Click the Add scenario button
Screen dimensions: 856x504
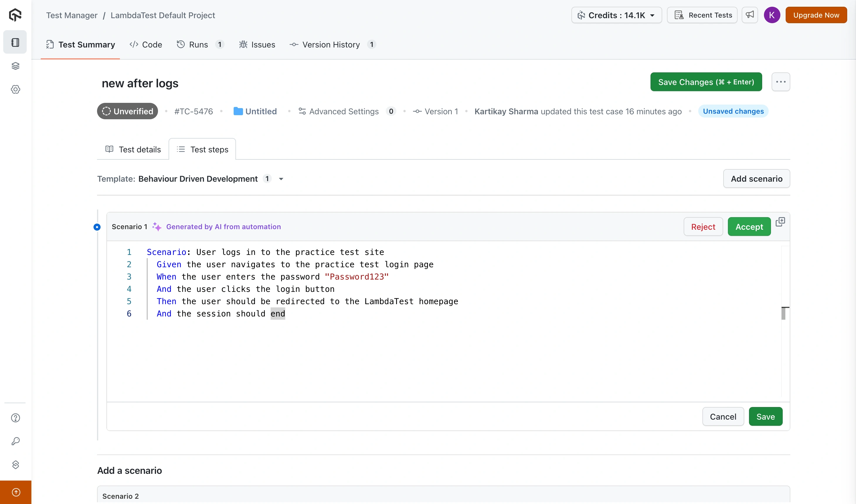(756, 179)
